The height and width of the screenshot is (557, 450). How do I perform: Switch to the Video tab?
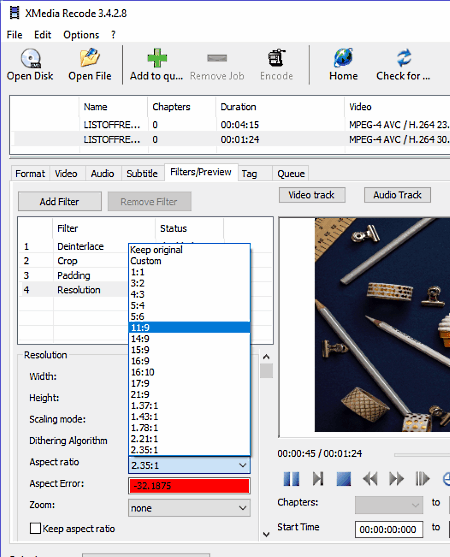[x=66, y=174]
